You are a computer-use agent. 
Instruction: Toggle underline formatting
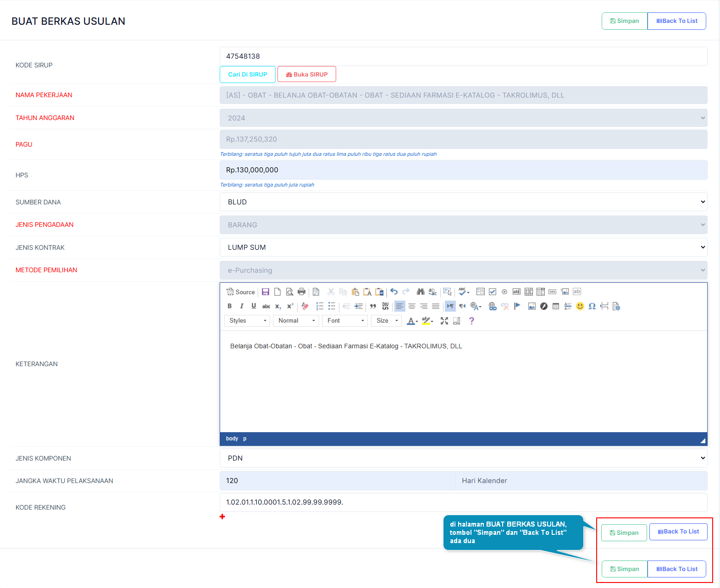point(254,306)
